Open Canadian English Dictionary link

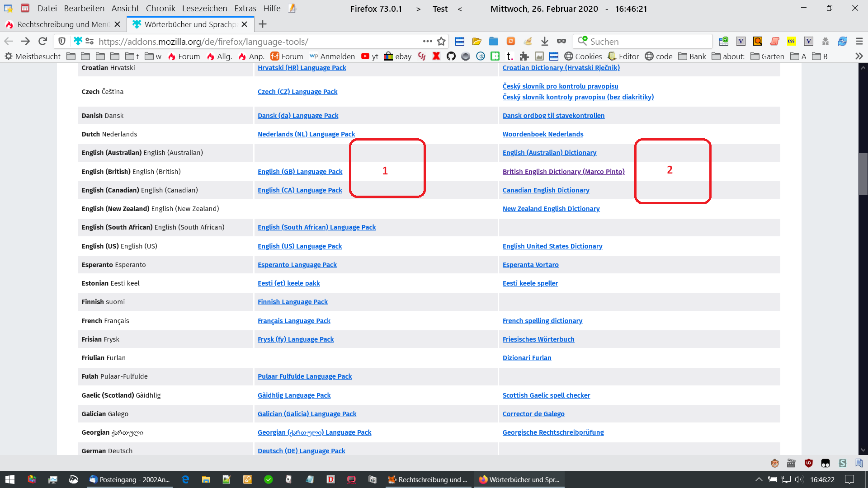546,190
